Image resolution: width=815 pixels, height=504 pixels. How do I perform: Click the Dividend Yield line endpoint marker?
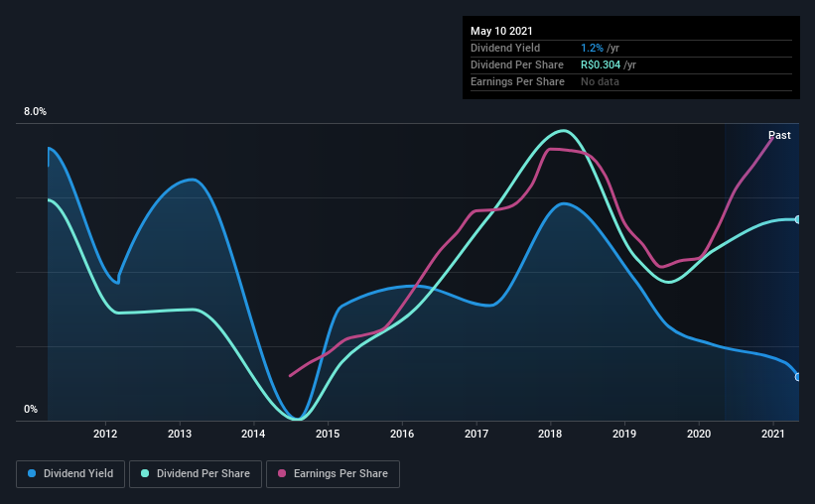pos(797,377)
